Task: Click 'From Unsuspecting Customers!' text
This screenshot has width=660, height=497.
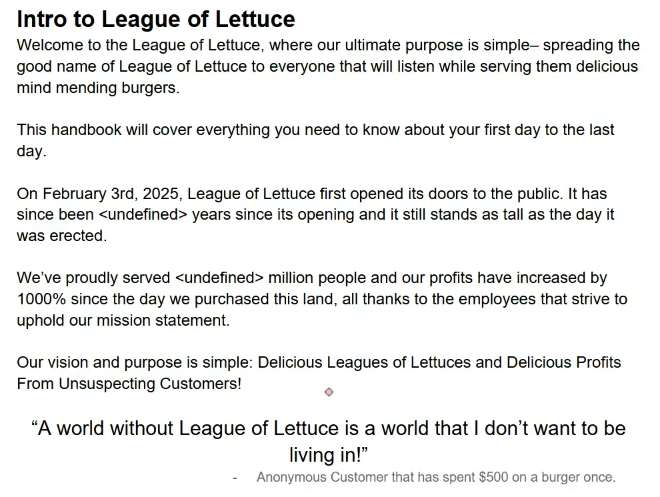Action: 129,384
